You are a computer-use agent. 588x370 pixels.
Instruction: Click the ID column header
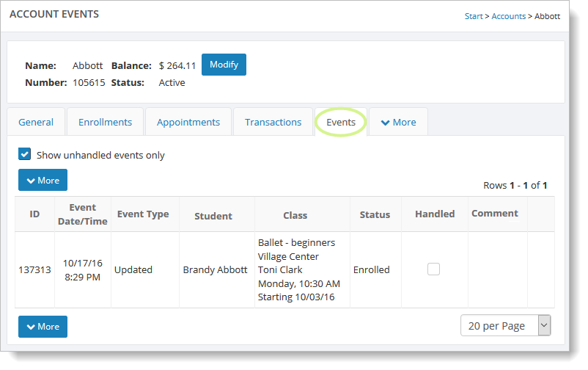34,214
